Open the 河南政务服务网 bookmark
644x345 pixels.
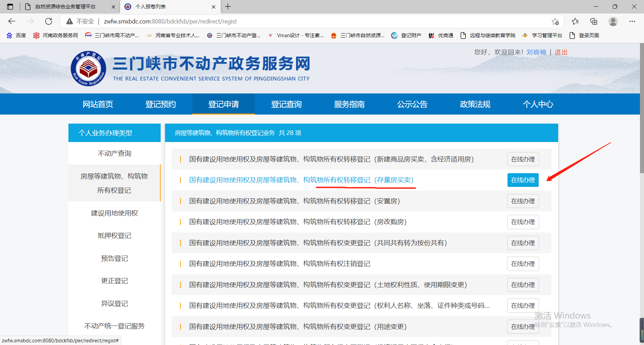55,36
